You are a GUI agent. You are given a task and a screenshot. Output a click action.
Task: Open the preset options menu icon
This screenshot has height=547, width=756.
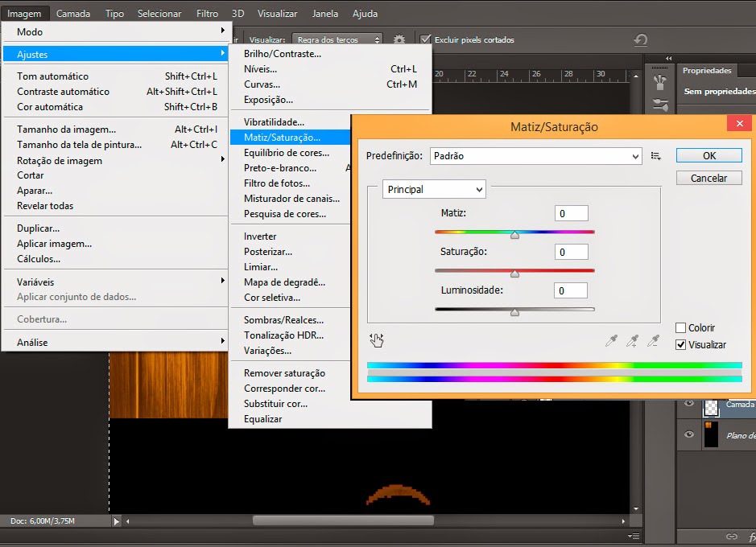point(656,156)
